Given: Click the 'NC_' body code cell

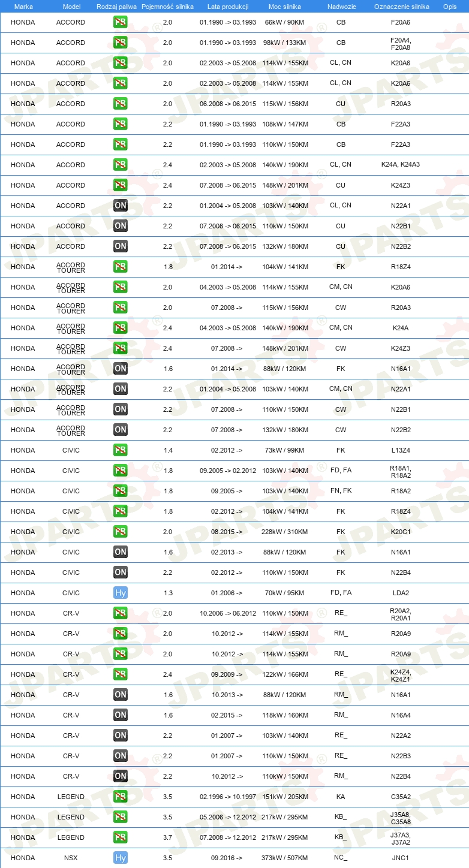Looking at the screenshot, I should [x=341, y=857].
